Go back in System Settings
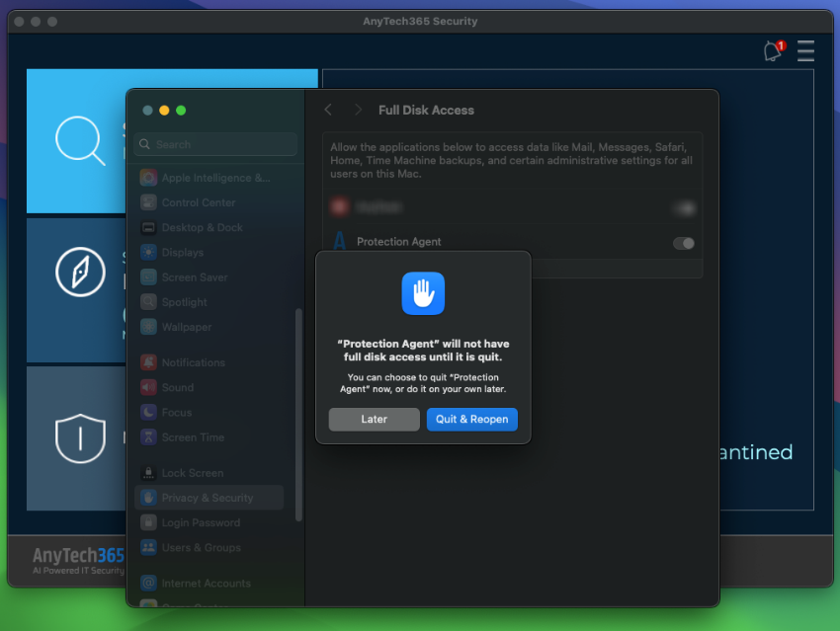The image size is (840, 631). pyautogui.click(x=328, y=110)
